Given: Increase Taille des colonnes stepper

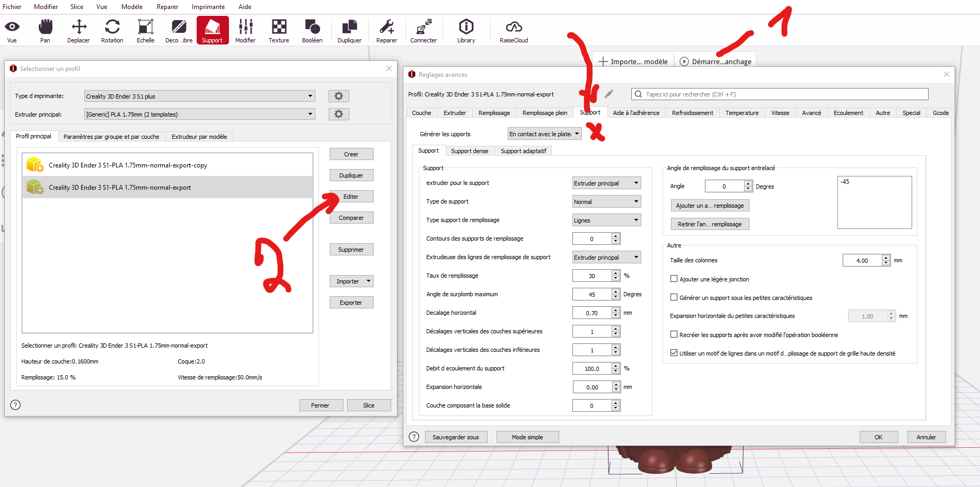Looking at the screenshot, I should pyautogui.click(x=886, y=258).
